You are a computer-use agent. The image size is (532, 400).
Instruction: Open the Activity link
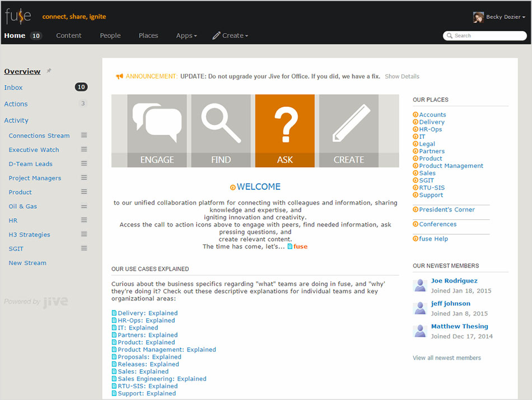coord(16,120)
